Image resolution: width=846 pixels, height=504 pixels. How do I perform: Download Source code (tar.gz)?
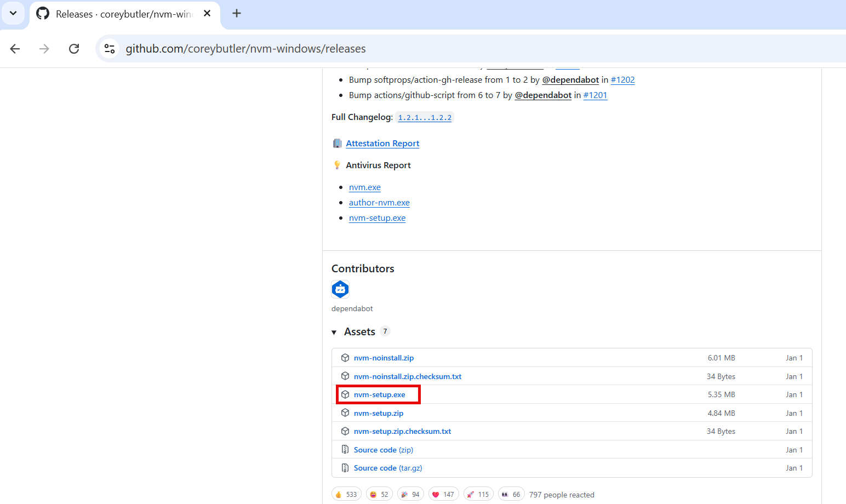point(388,468)
